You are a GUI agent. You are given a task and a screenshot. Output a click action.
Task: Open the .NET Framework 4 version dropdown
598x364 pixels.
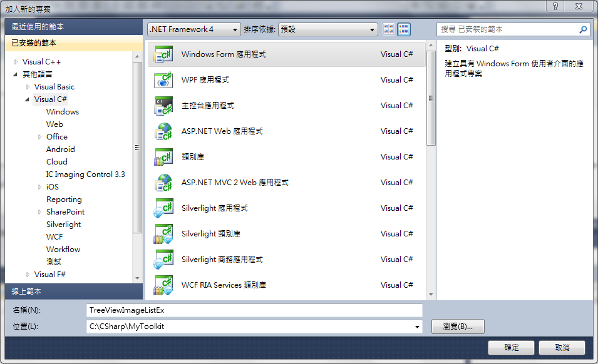click(194, 29)
